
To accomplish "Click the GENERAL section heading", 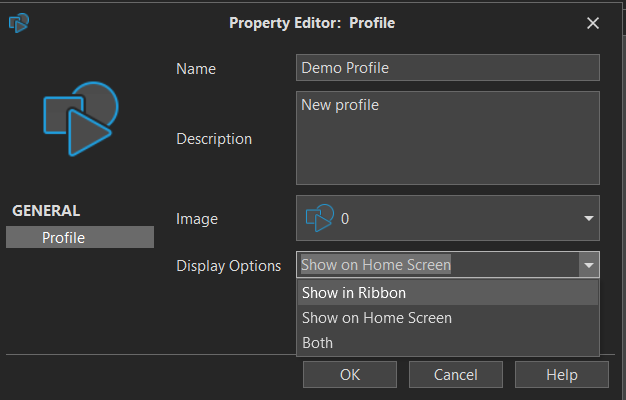I will click(46, 211).
